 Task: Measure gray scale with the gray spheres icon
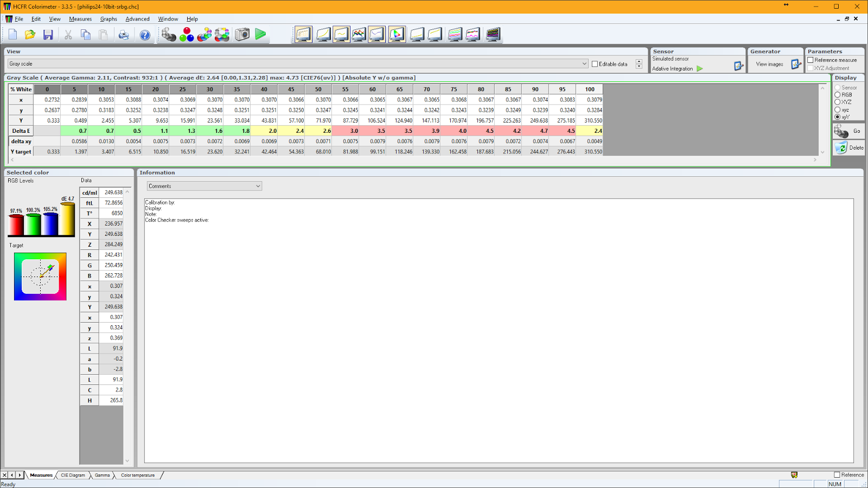click(x=169, y=35)
